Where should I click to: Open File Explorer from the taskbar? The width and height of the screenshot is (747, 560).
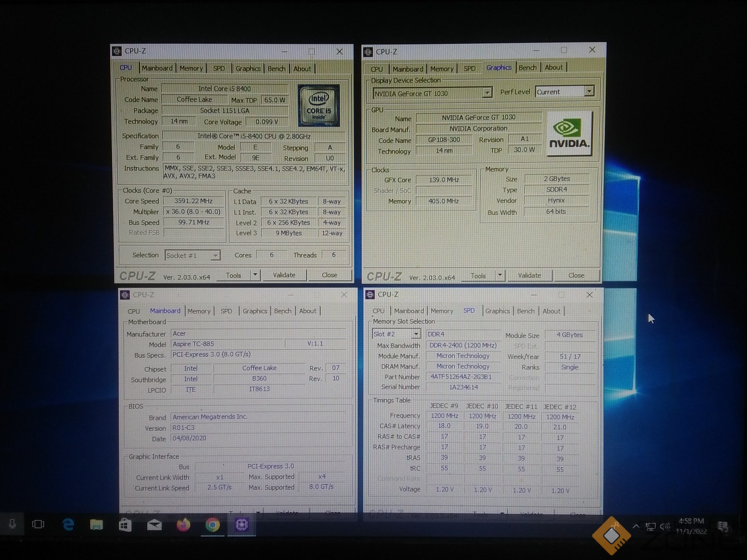(x=96, y=525)
